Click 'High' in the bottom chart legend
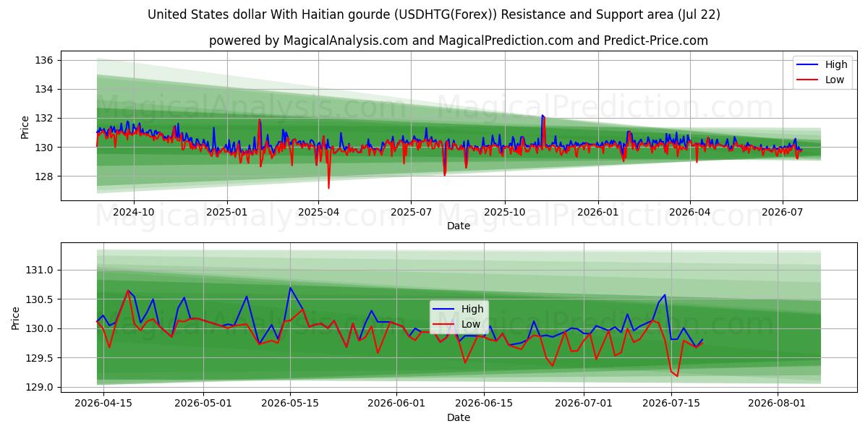Viewport: 868px width, 434px height. (x=472, y=309)
